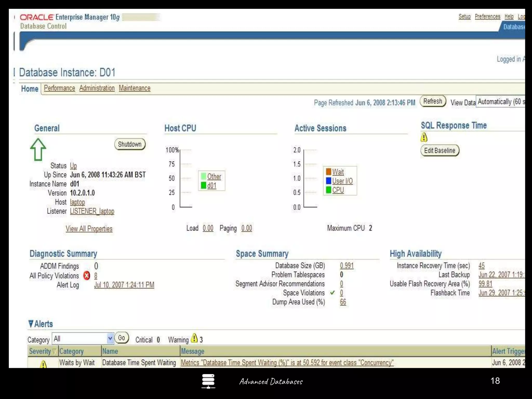This screenshot has height=399, width=532.
Task: Sort alerts by Severity column
Action: point(43,351)
